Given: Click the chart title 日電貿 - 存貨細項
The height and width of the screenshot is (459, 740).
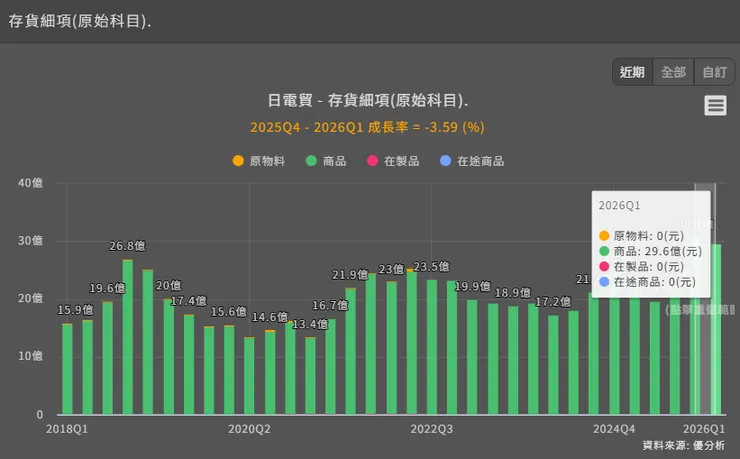Looking at the screenshot, I should click(x=367, y=100).
